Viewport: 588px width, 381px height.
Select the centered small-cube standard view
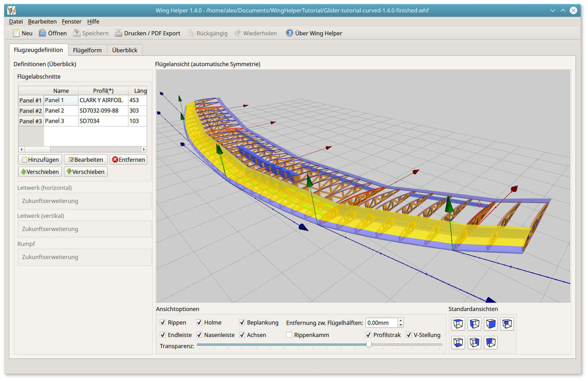coord(507,324)
